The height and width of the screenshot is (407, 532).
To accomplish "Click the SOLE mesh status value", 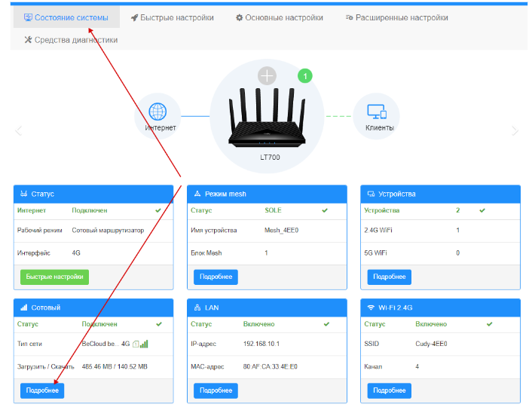I will [x=273, y=210].
